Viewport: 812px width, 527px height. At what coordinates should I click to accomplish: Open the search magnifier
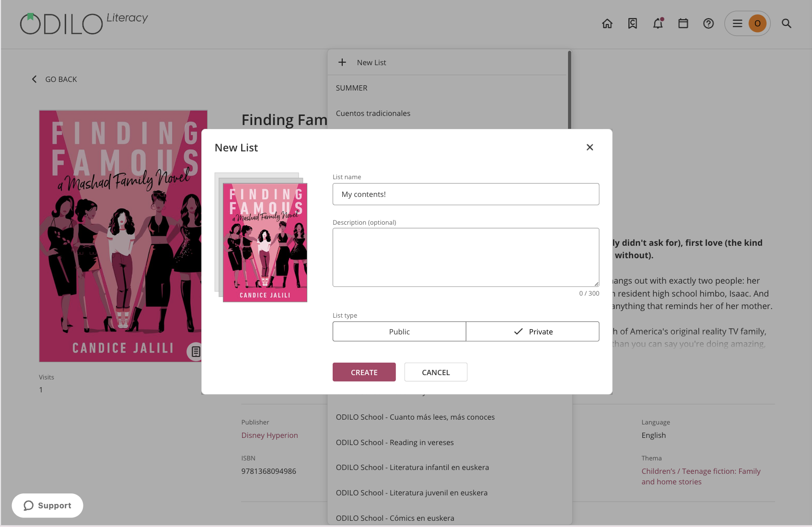pyautogui.click(x=787, y=23)
